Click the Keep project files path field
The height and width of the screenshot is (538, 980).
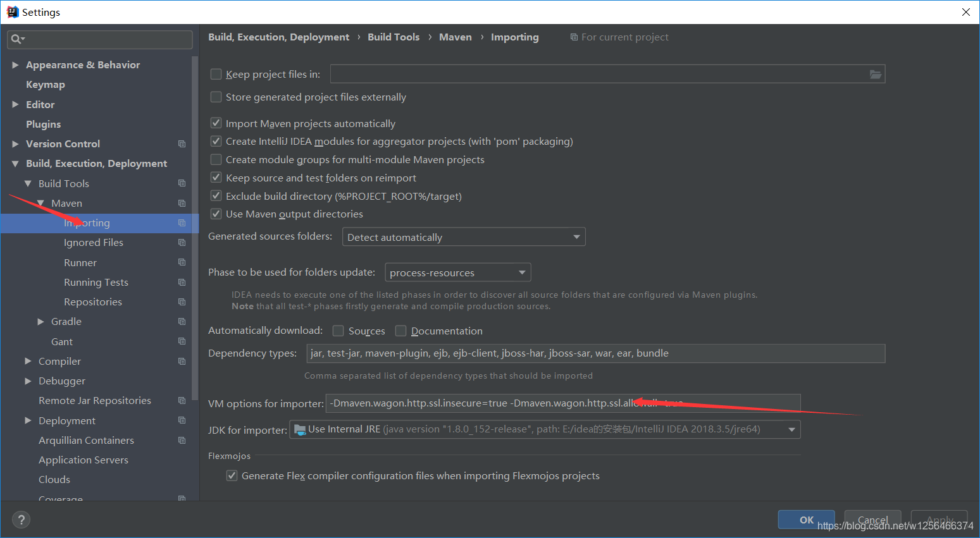coord(607,74)
